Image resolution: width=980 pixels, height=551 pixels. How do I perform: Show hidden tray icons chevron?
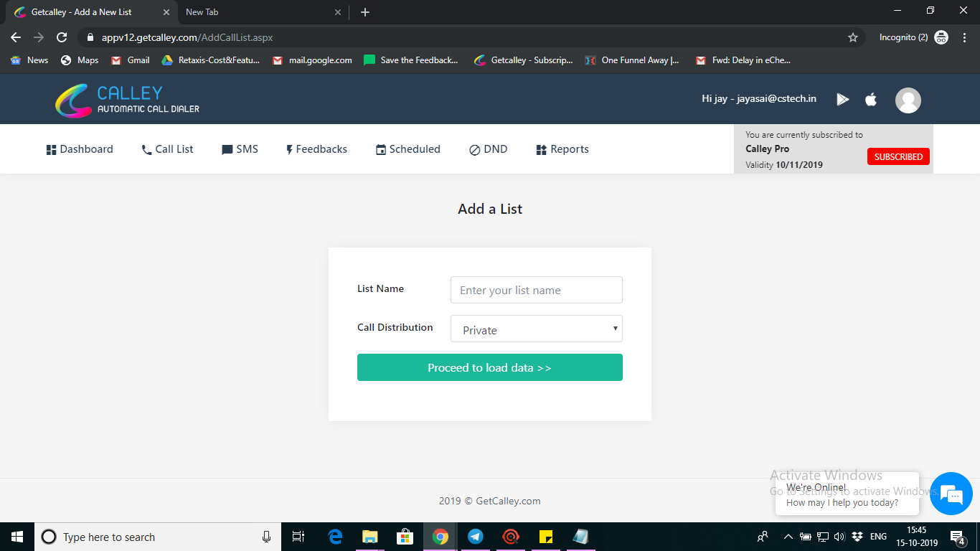(788, 537)
